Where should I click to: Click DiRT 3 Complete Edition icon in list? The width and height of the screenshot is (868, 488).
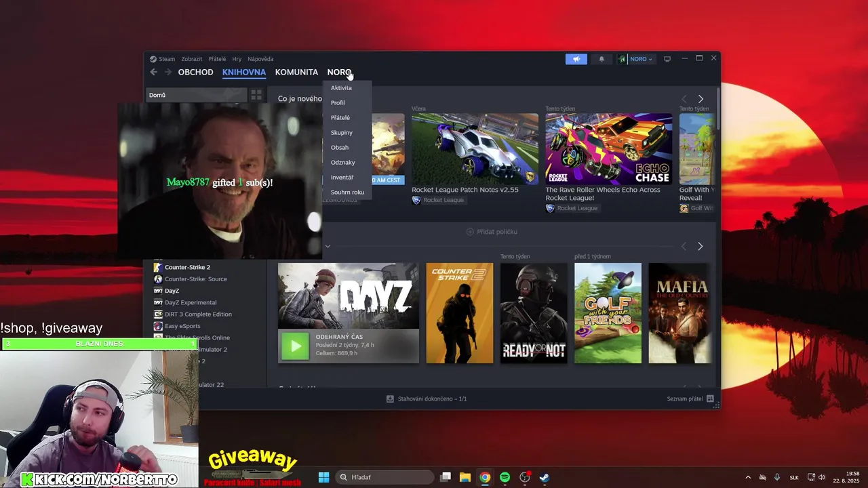(x=158, y=314)
